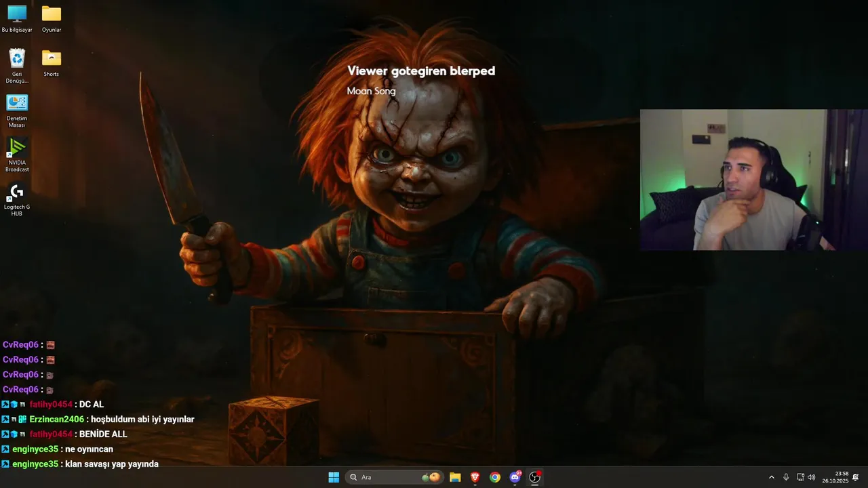Open the Brave browser from the taskbar

[x=475, y=477]
